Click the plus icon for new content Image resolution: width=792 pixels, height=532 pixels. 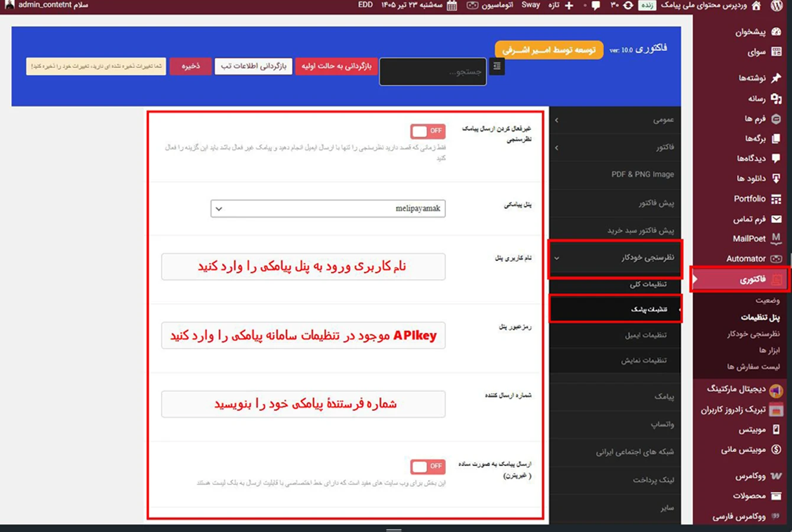click(x=569, y=5)
